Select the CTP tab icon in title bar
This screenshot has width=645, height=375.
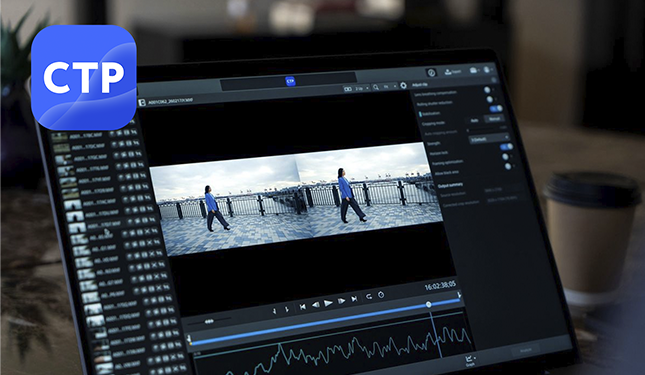click(x=290, y=81)
